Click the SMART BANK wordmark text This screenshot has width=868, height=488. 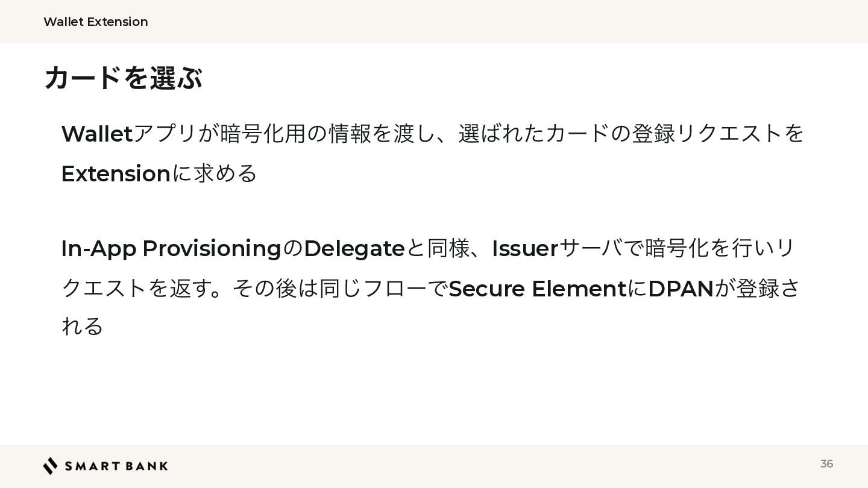coord(116,466)
